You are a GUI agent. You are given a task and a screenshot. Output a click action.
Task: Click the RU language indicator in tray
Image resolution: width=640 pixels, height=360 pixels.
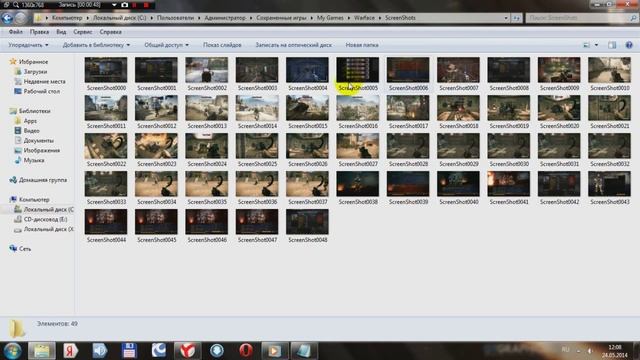click(x=565, y=350)
